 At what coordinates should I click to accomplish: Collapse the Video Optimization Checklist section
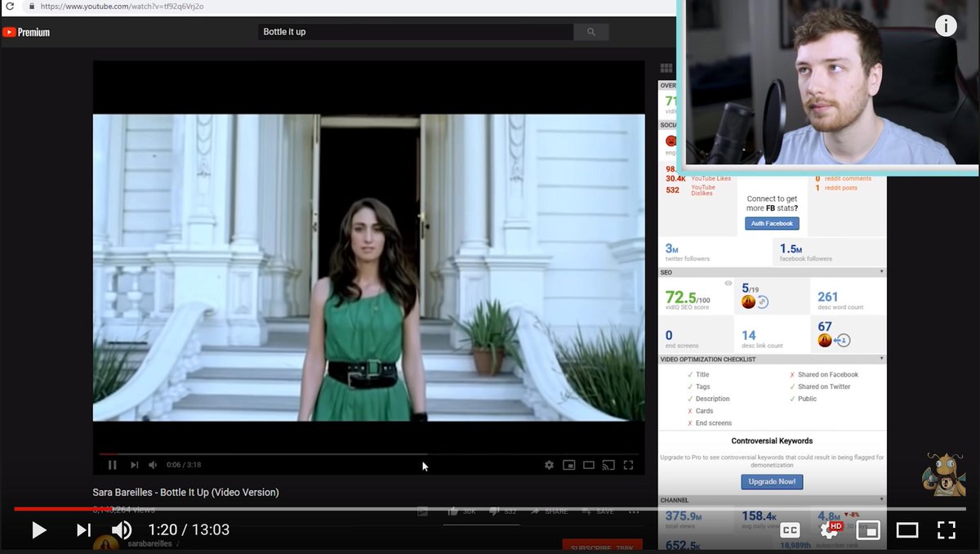881,359
